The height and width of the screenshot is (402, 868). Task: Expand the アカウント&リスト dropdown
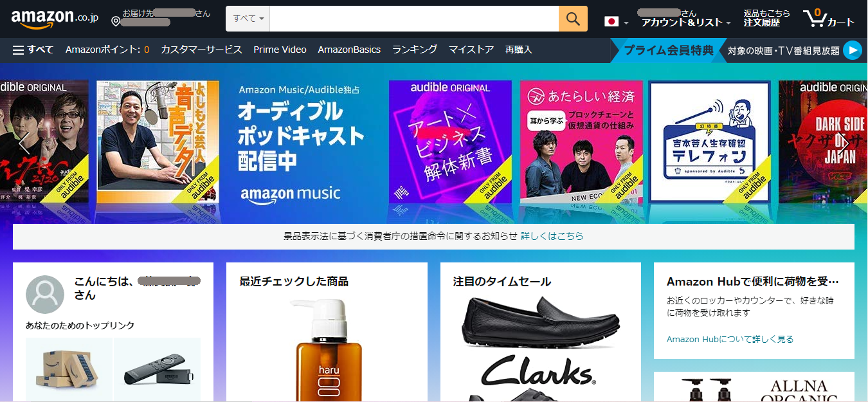point(686,23)
